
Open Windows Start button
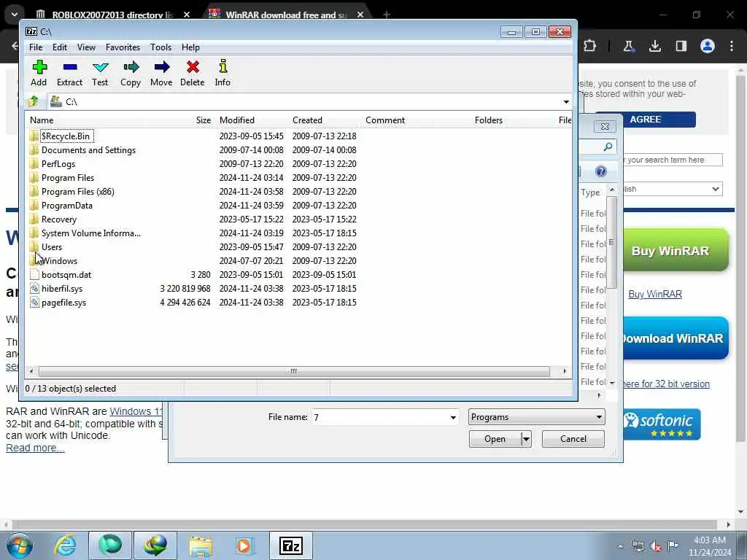[20, 545]
